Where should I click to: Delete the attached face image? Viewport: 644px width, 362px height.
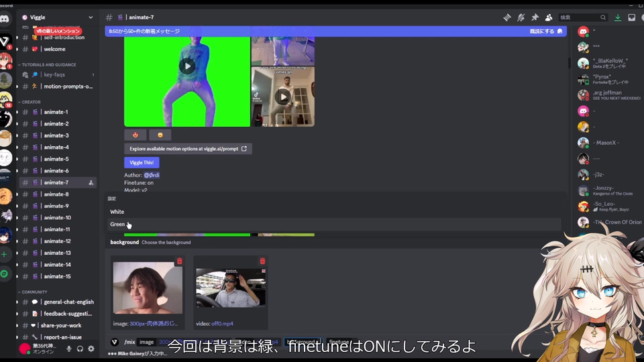pos(180,261)
